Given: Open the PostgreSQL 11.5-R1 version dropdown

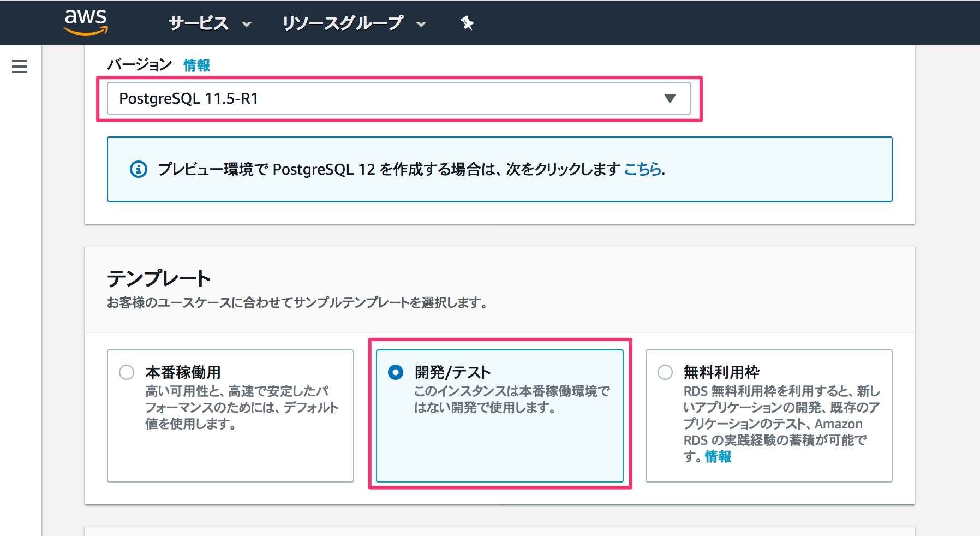Looking at the screenshot, I should [x=399, y=98].
